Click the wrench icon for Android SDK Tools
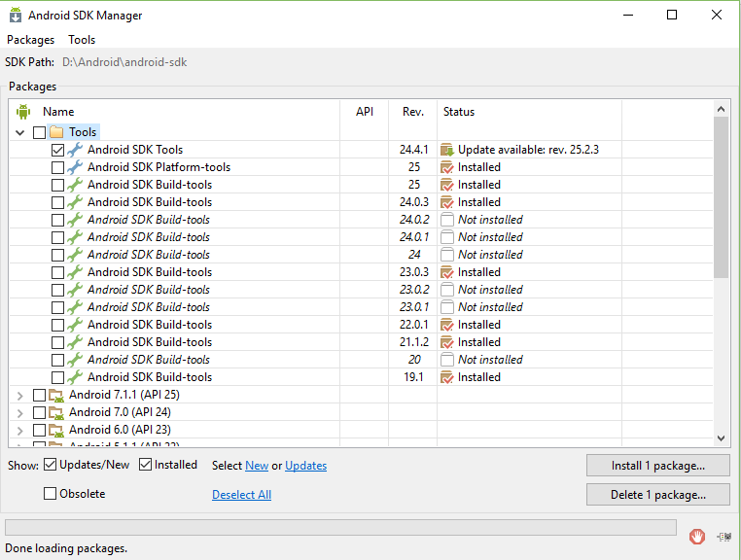This screenshot has height=560, width=741. click(75, 150)
